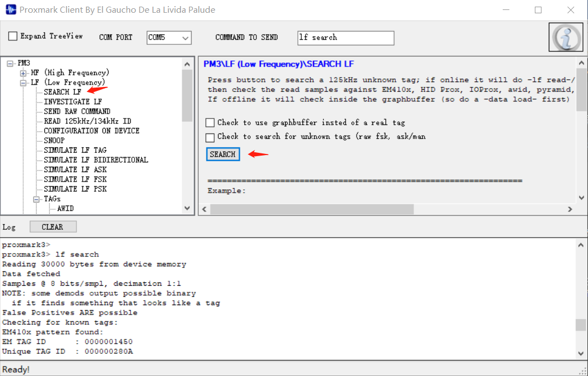Select SEARCH LF in the tree

click(62, 92)
